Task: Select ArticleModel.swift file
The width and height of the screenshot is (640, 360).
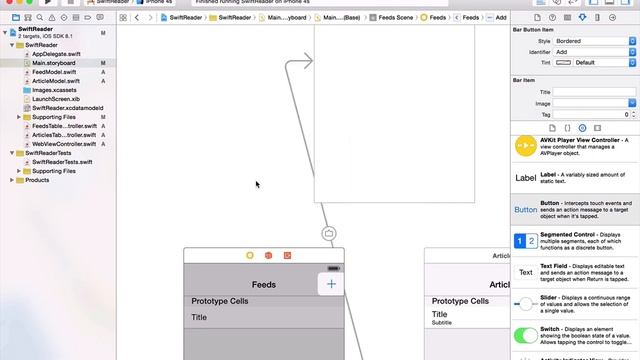Action: pyautogui.click(x=56, y=81)
